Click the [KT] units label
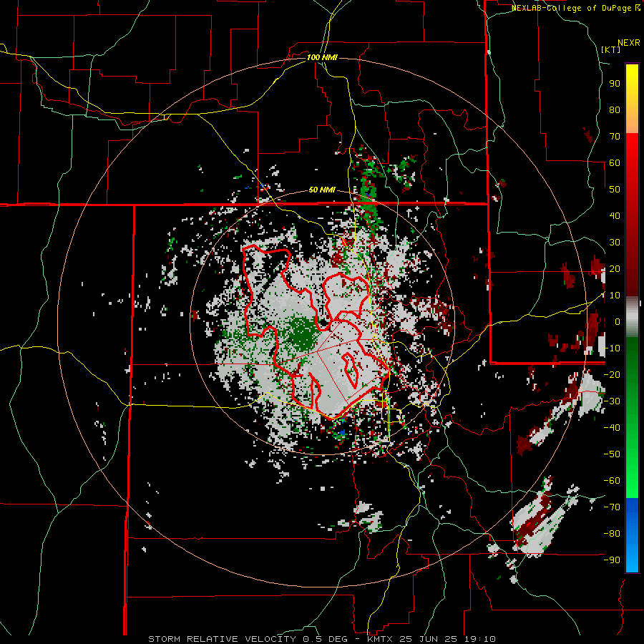 tap(610, 49)
